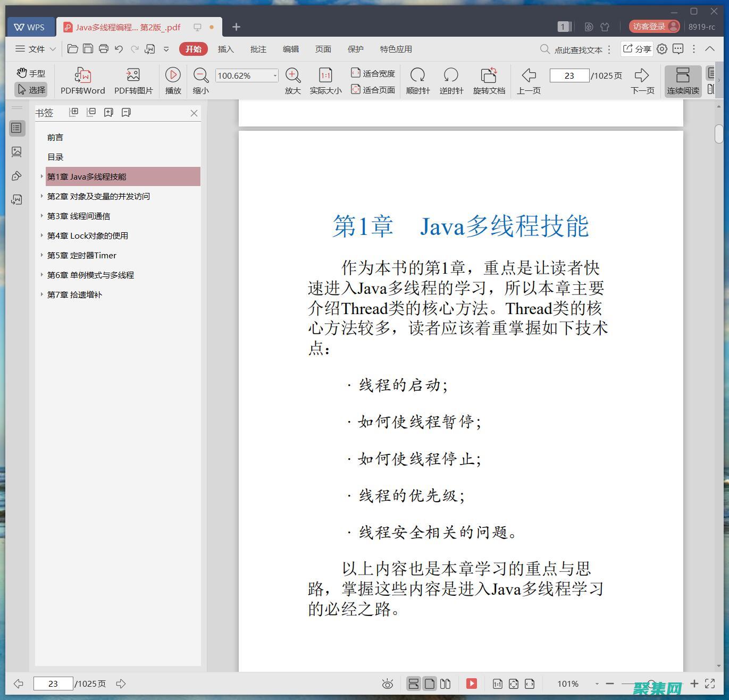Toggle eye protection mode in status bar
This screenshot has height=700, width=729.
pyautogui.click(x=388, y=684)
